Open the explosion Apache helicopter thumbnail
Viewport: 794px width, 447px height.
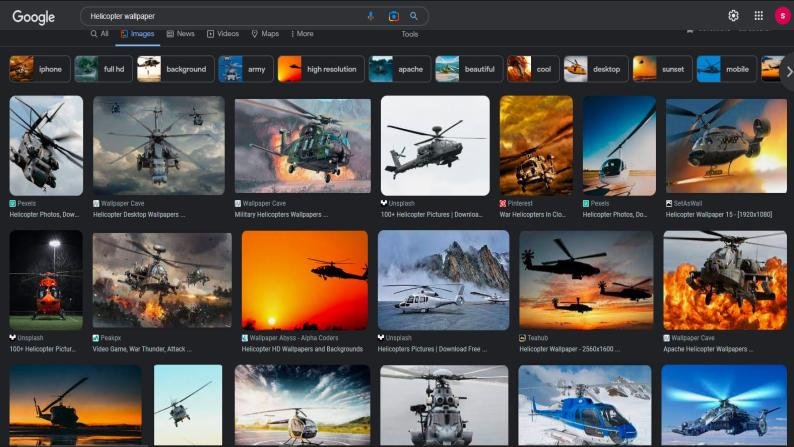pos(723,280)
